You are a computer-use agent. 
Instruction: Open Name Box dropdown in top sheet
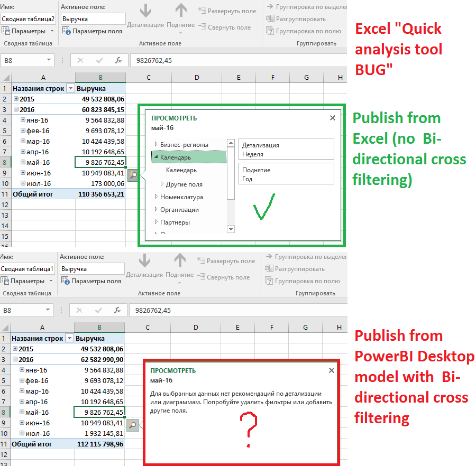pos(49,60)
